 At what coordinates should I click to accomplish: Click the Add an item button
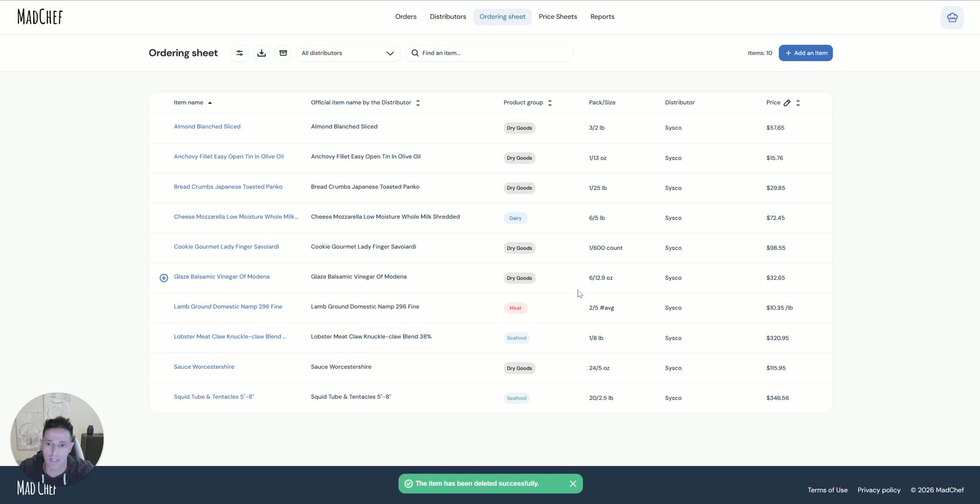click(x=806, y=53)
